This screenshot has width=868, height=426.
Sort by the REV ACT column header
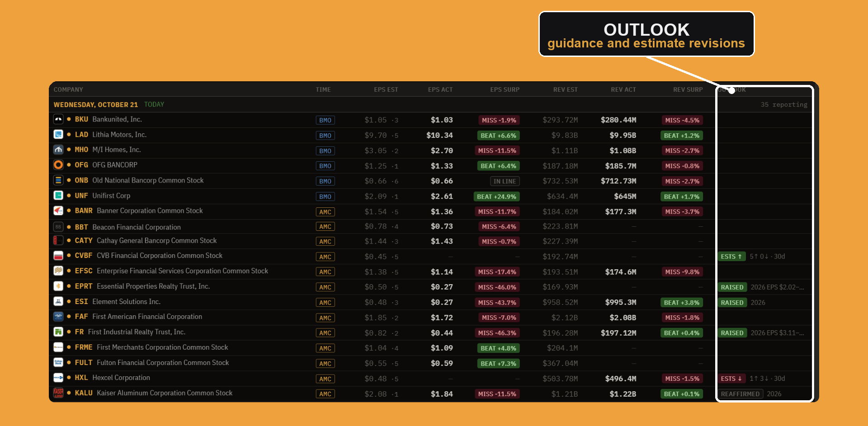click(623, 89)
